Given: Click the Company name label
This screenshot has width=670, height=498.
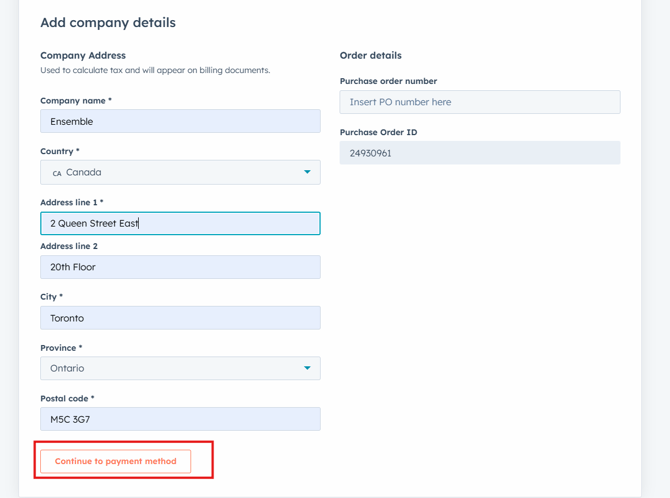Looking at the screenshot, I should click(x=75, y=101).
